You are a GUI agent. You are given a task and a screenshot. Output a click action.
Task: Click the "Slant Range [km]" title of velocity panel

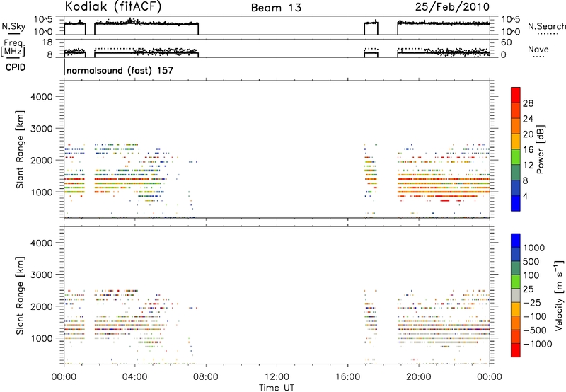click(x=20, y=296)
